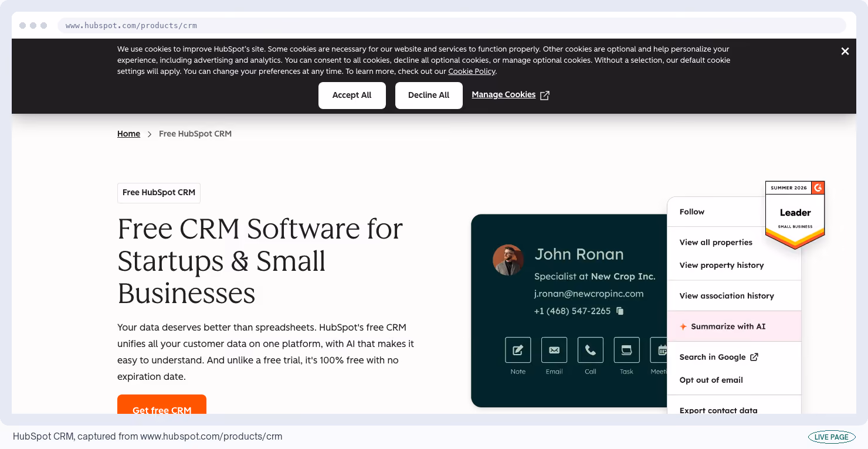
Task: Click external-link icon beside Search in Google
Action: coord(755,357)
